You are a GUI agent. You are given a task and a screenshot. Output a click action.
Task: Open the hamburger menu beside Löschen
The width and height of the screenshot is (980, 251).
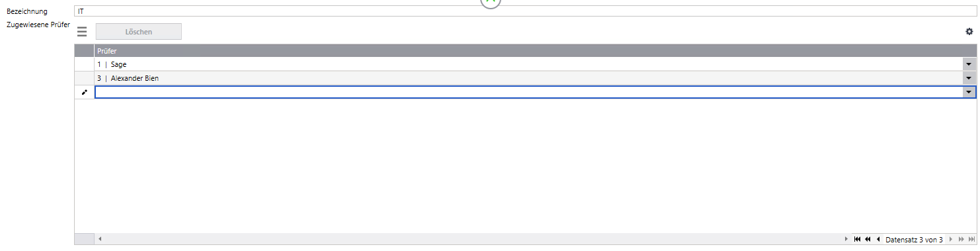[82, 31]
